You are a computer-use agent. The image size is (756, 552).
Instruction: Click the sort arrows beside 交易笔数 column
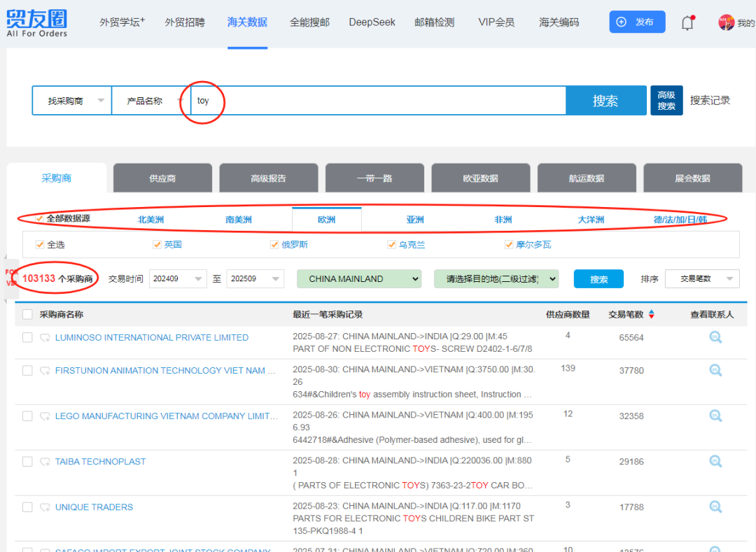(652, 315)
